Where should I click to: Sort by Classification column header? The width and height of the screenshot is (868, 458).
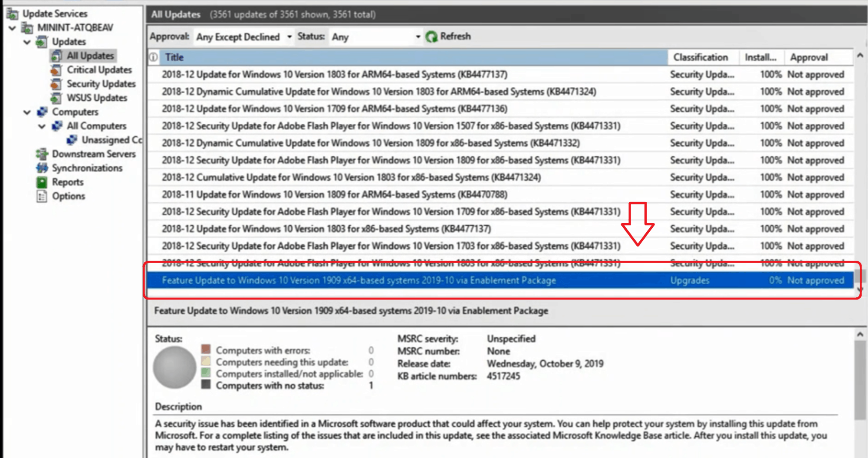click(704, 57)
